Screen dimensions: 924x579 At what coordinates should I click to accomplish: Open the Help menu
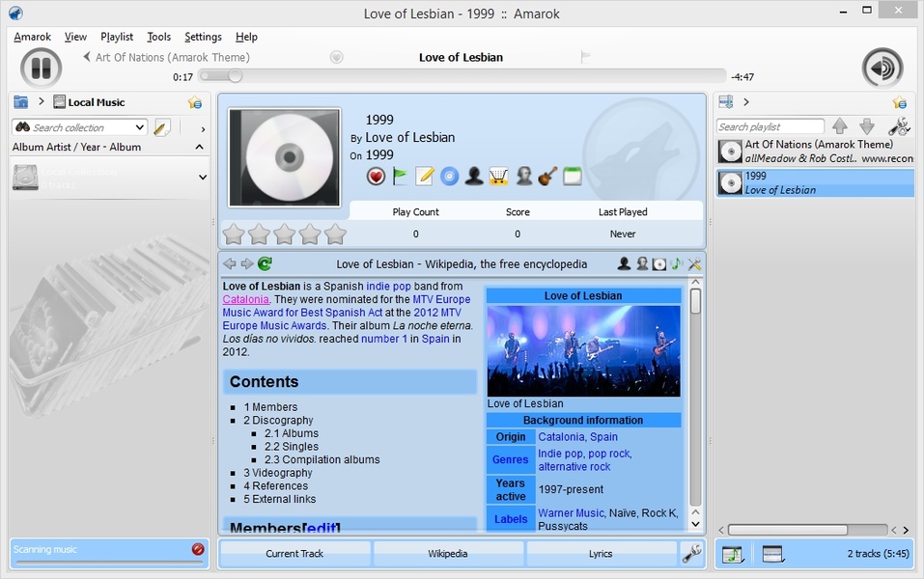(246, 37)
